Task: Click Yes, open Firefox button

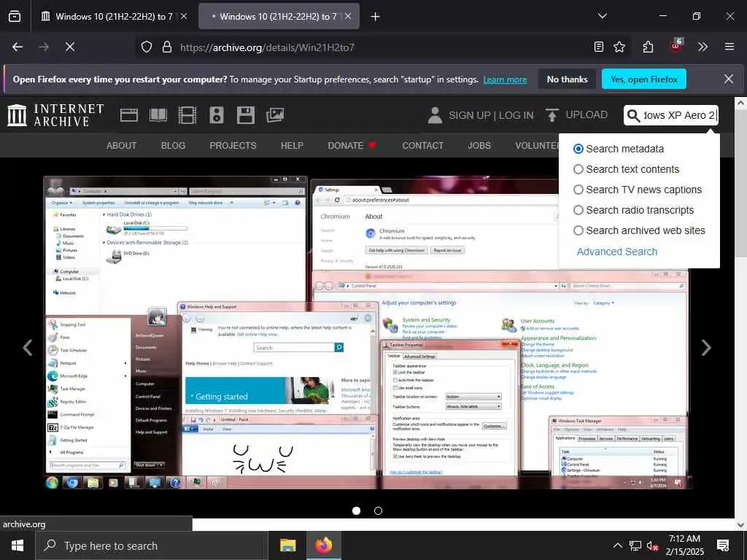Action: click(644, 79)
